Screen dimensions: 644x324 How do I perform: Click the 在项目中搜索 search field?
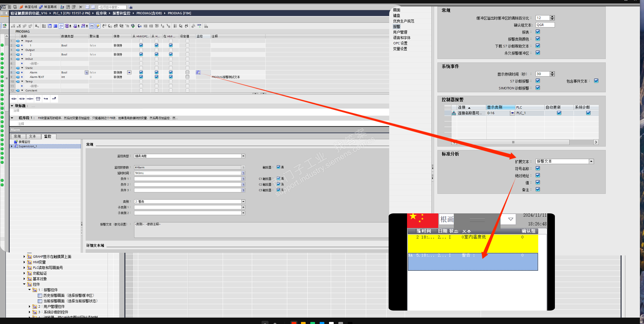click(x=112, y=7)
